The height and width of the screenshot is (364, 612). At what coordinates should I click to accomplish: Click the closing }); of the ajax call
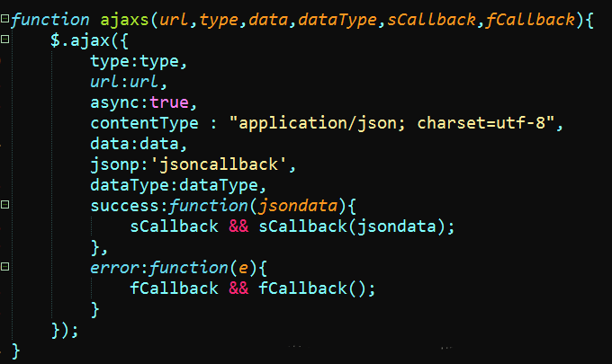(66, 330)
